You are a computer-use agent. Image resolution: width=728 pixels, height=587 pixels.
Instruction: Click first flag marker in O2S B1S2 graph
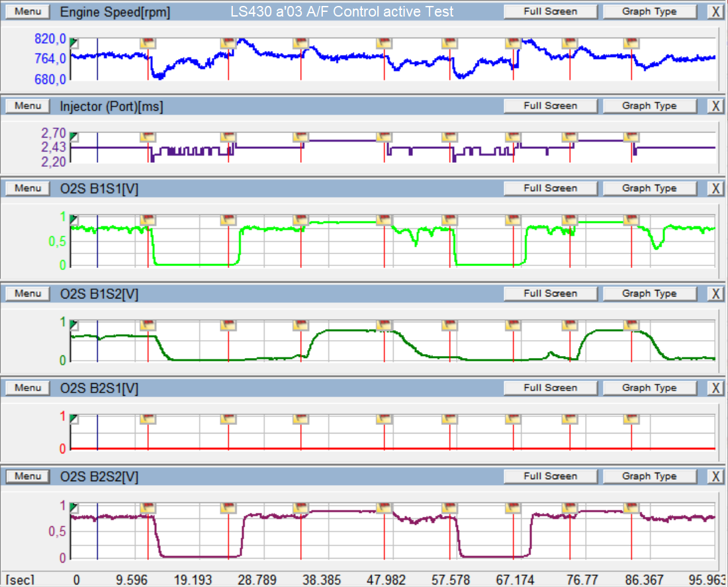[x=148, y=325]
